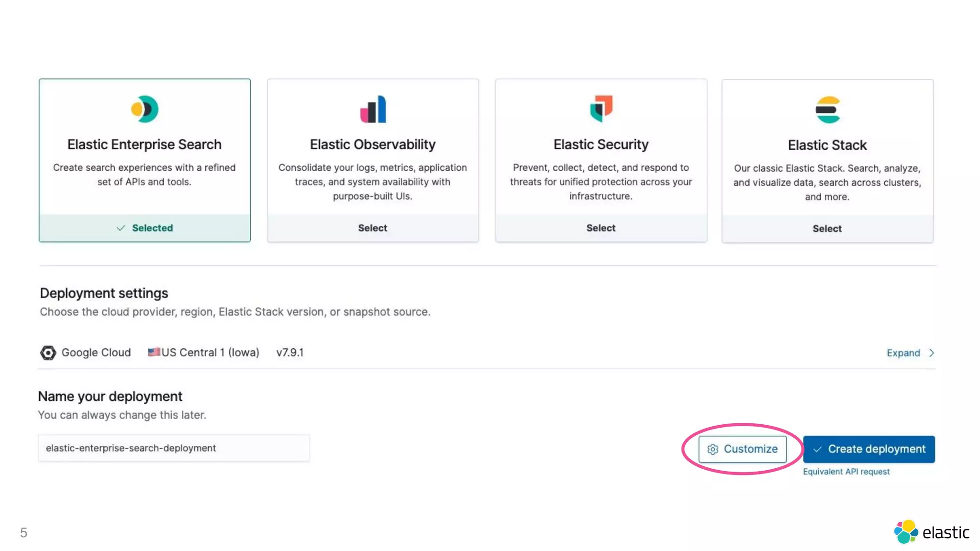
Task: Click the US Central 1 (Iowa) region
Action: coord(210,353)
